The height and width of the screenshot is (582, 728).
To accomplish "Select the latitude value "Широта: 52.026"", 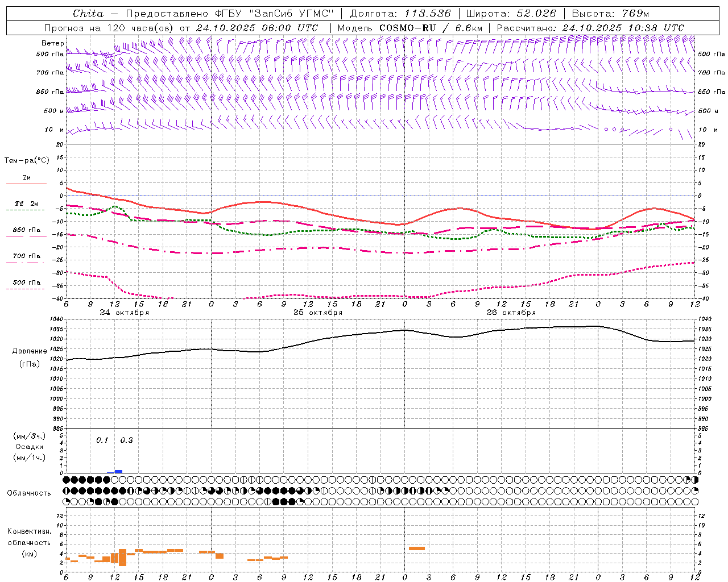I will [511, 14].
